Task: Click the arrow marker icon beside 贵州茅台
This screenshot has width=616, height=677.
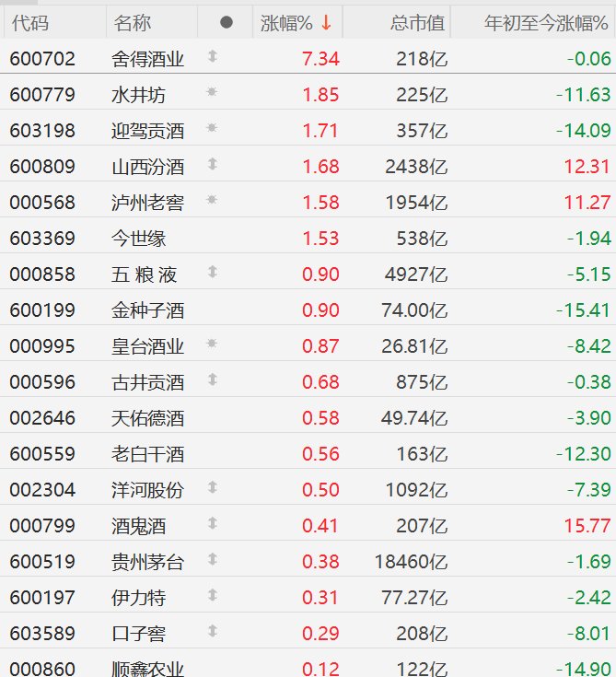Action: point(212,559)
